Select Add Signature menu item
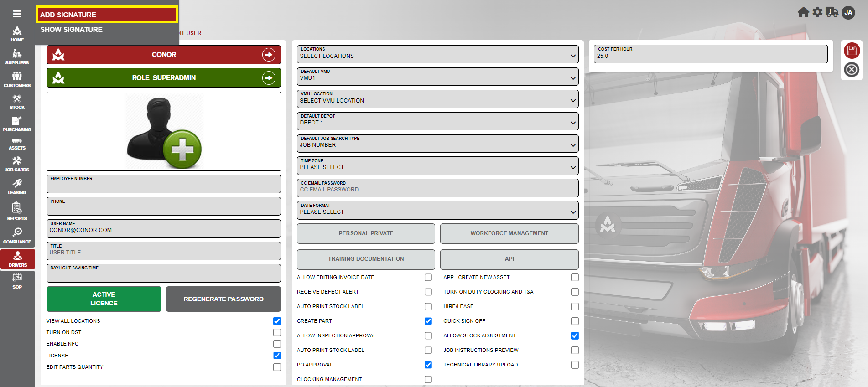 [107, 15]
